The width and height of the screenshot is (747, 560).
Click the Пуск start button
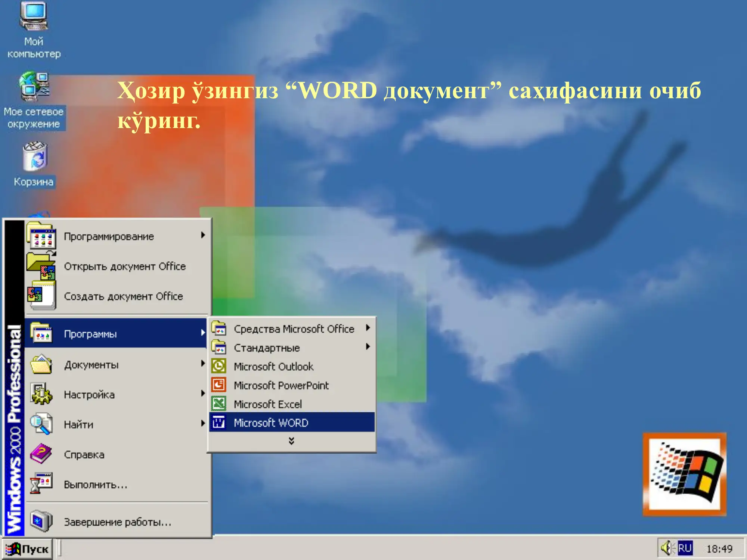(x=27, y=549)
